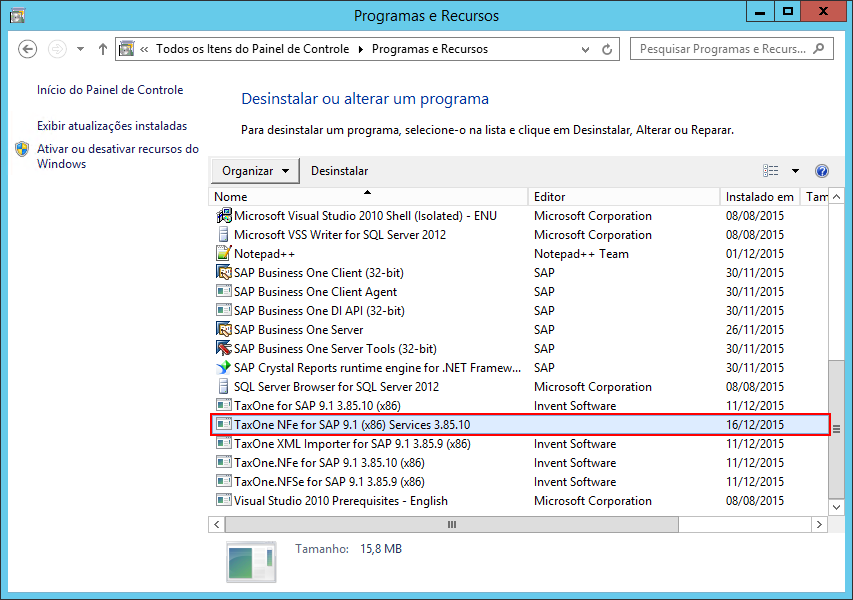Select TaxOne for SAP 9.1 3.85.10 icon
The height and width of the screenshot is (600, 853).
click(224, 405)
